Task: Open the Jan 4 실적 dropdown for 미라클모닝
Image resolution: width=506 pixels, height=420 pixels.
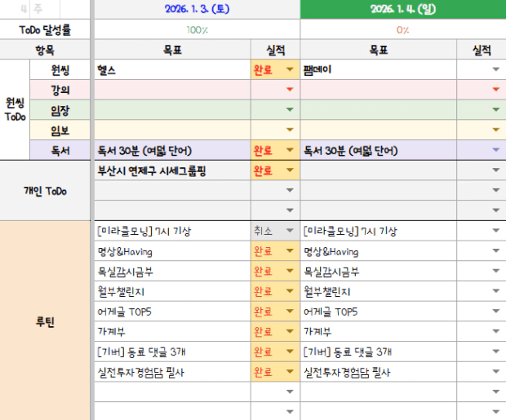Action: [496, 230]
